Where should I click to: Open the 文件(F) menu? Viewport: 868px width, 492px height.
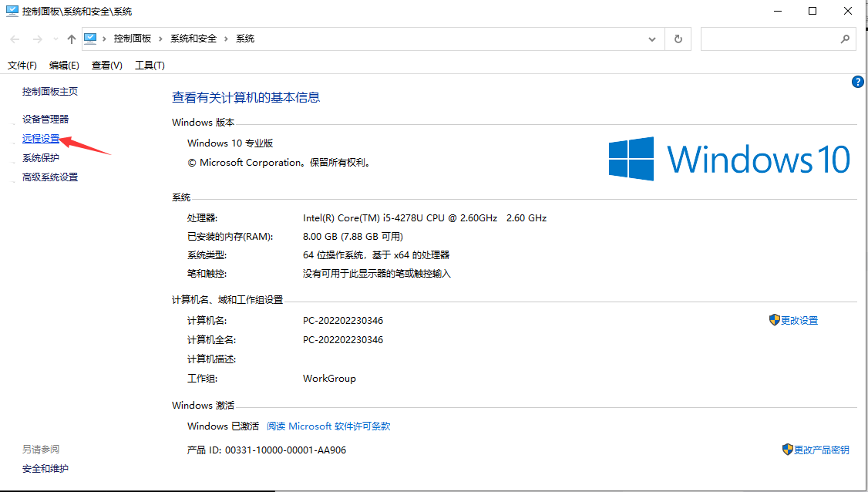pos(22,66)
